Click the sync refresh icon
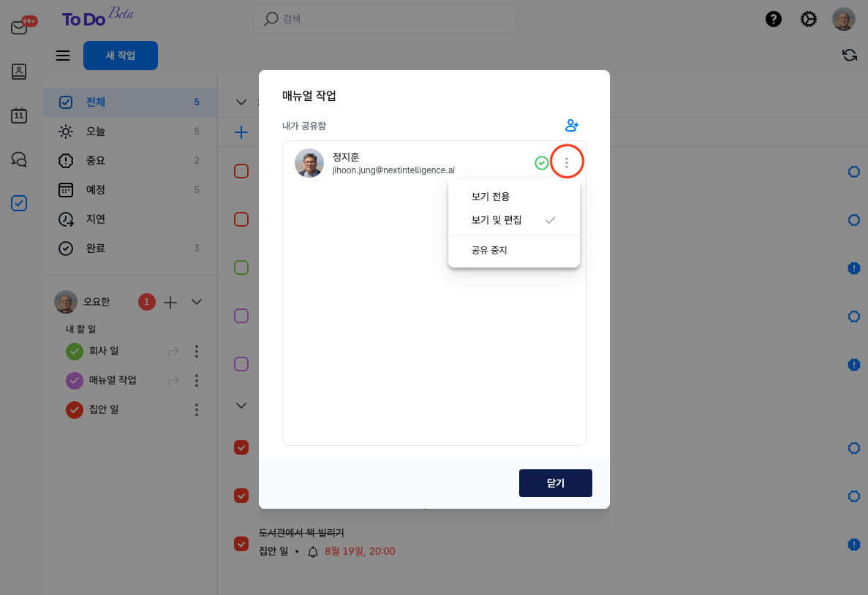This screenshot has width=868, height=595. point(849,56)
